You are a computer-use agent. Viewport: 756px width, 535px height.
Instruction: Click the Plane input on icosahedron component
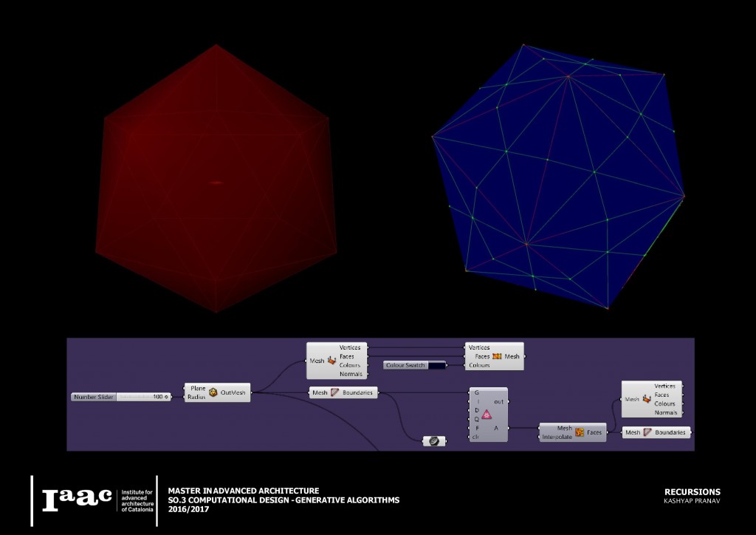[198, 388]
